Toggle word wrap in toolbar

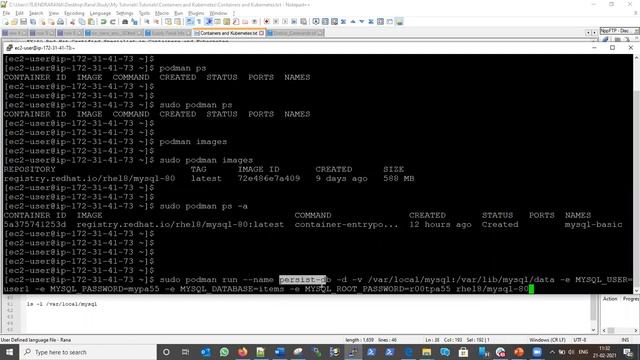190,22
